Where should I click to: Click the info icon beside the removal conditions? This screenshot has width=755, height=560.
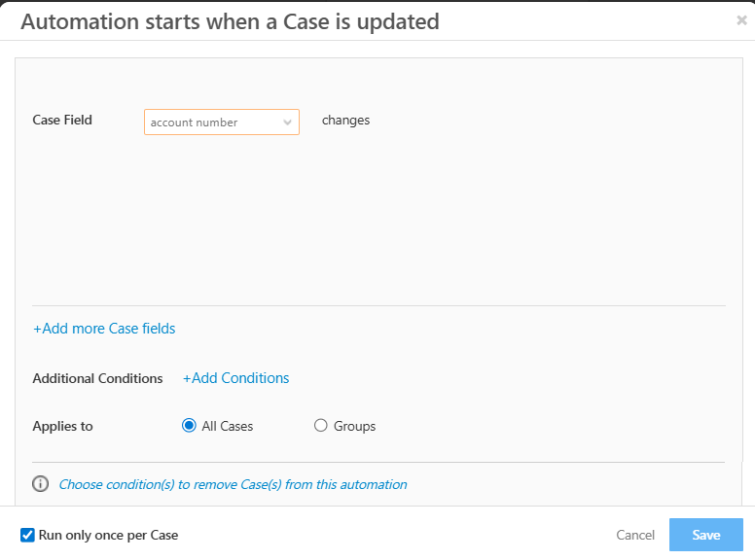pos(41,484)
